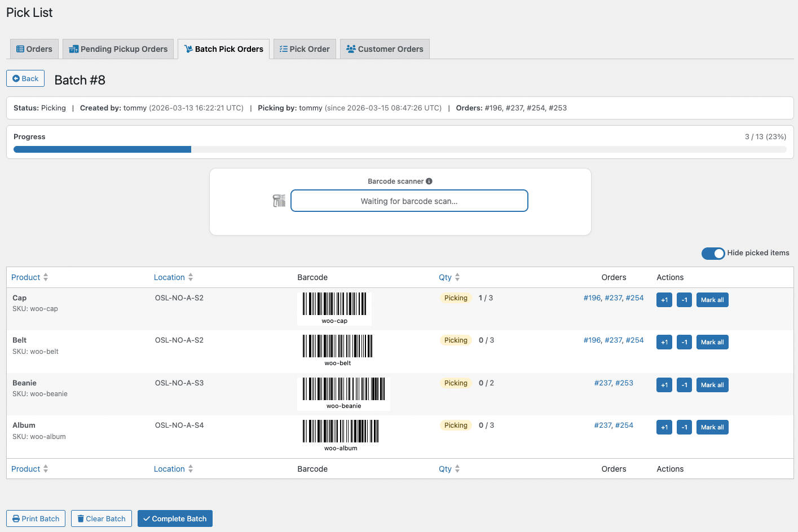Focus the barcode scan input field
Screen dimensions: 798x532
coord(409,201)
